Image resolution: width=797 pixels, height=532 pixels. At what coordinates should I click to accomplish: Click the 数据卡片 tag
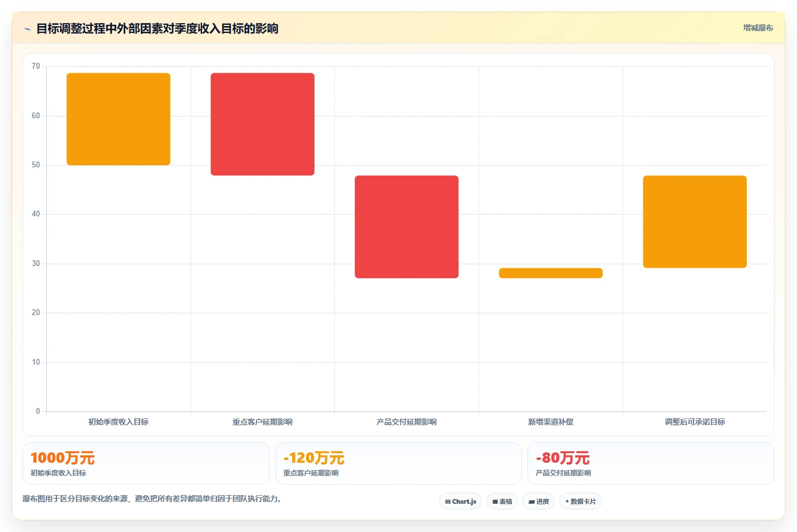point(581,501)
